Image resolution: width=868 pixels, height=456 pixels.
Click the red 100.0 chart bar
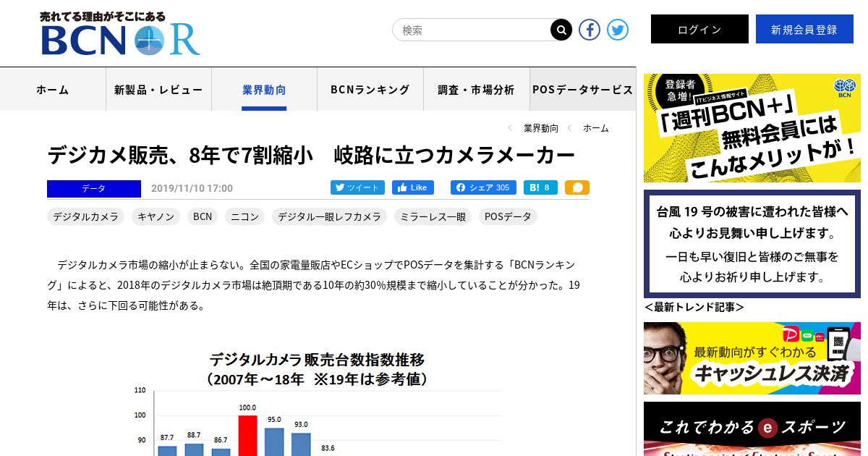[x=247, y=435]
